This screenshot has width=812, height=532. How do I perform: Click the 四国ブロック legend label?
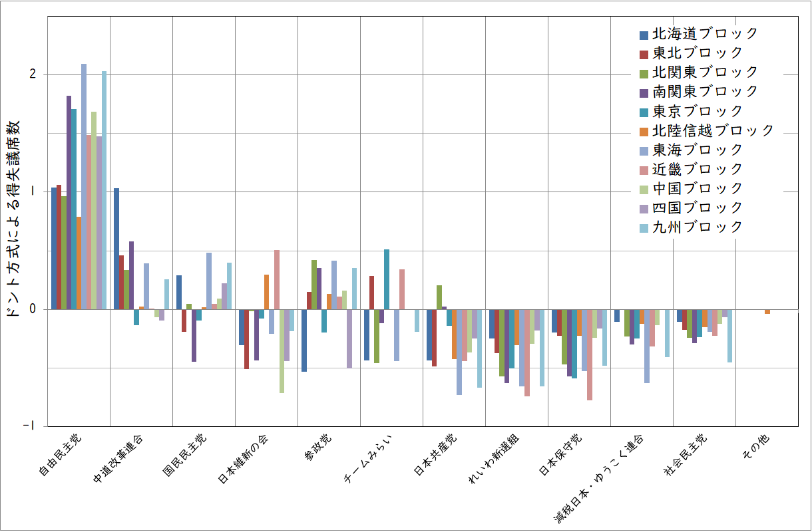(697, 207)
